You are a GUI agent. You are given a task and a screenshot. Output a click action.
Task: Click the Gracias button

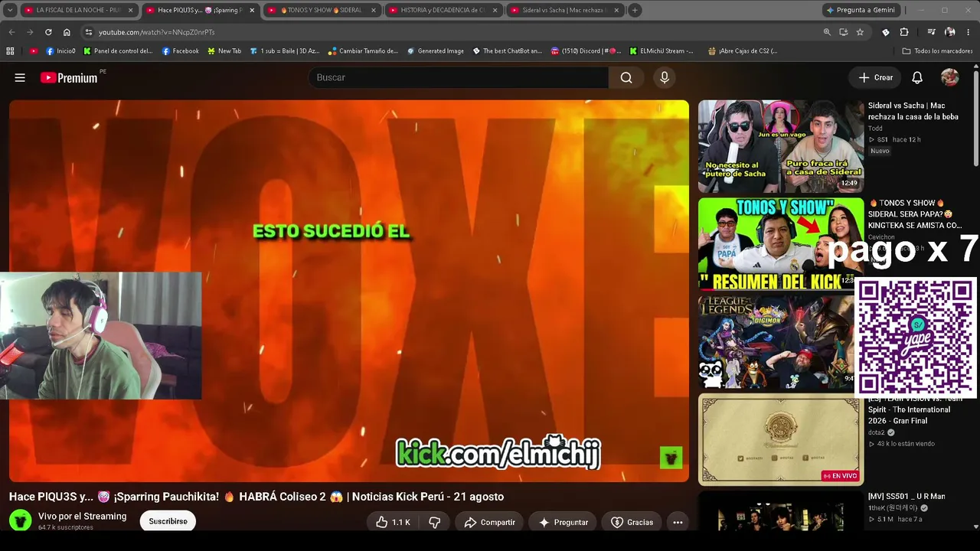pos(632,522)
